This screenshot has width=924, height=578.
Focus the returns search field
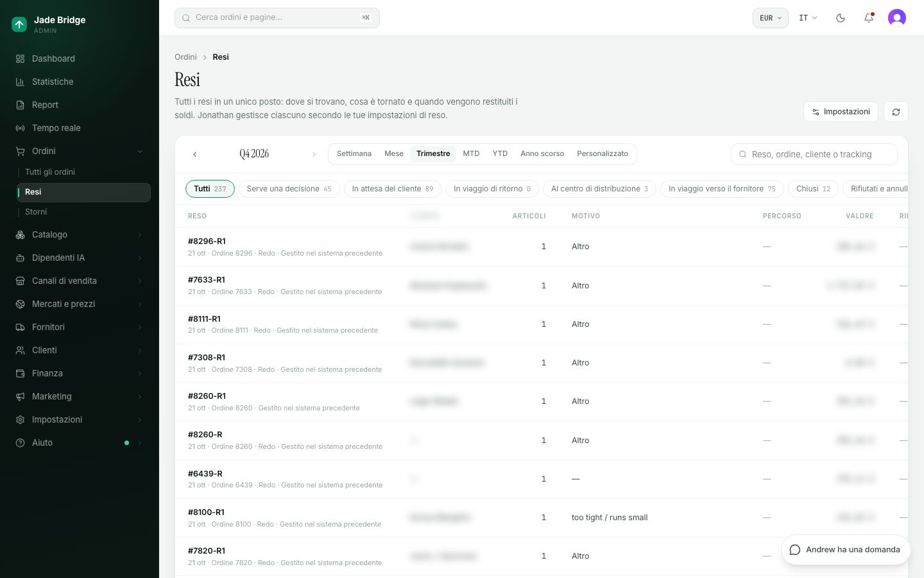pyautogui.click(x=814, y=154)
